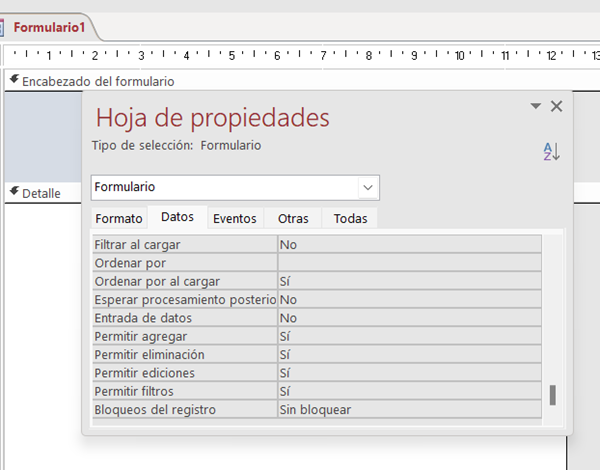Click the Filtrar al cargar value field
This screenshot has width=600, height=470.
point(408,244)
